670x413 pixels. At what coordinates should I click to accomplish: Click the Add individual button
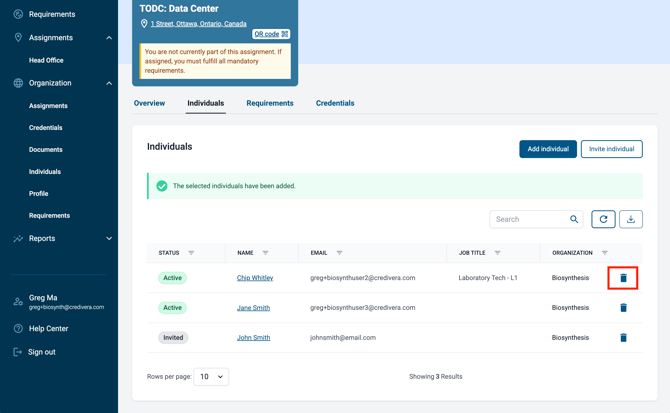click(x=548, y=149)
